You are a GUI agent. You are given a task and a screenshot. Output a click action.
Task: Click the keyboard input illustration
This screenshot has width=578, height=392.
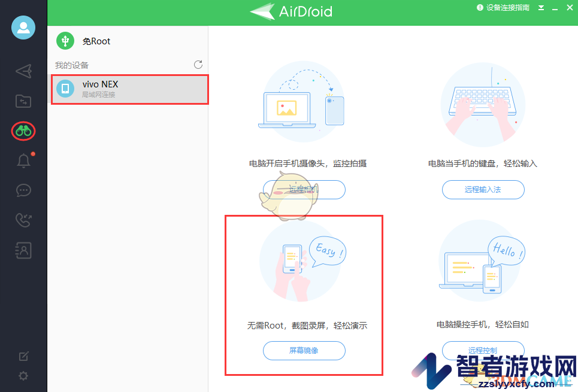tap(483, 105)
